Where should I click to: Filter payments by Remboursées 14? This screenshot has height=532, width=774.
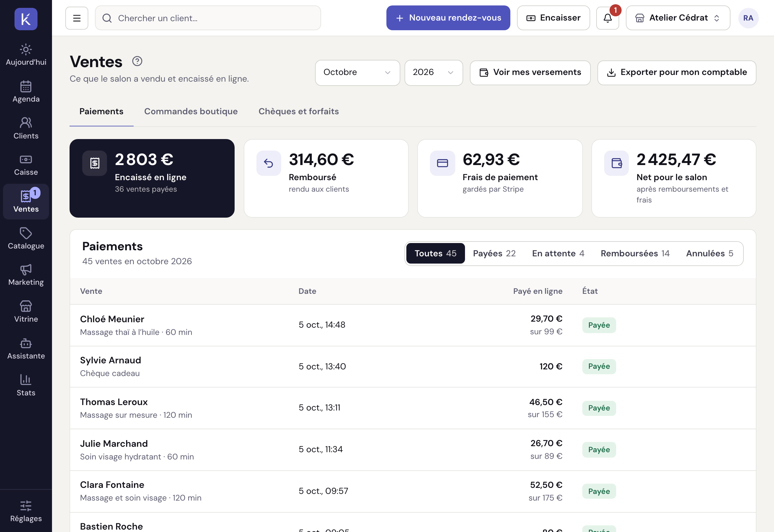coord(635,253)
